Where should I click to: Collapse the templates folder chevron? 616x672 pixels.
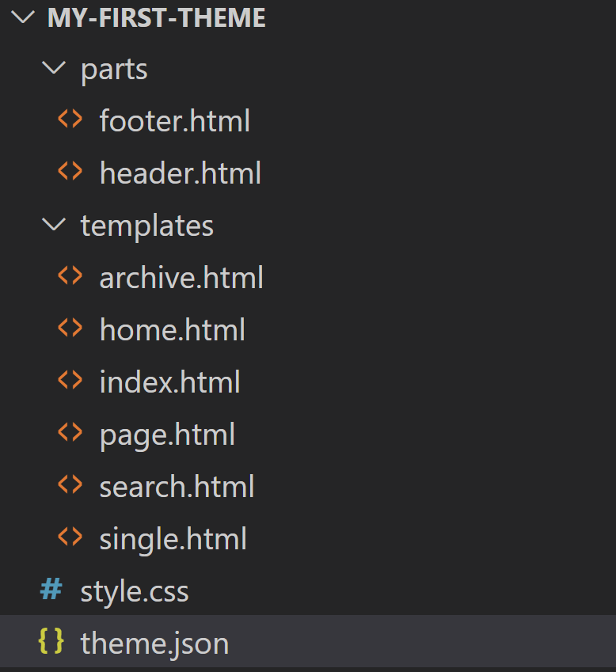54,224
